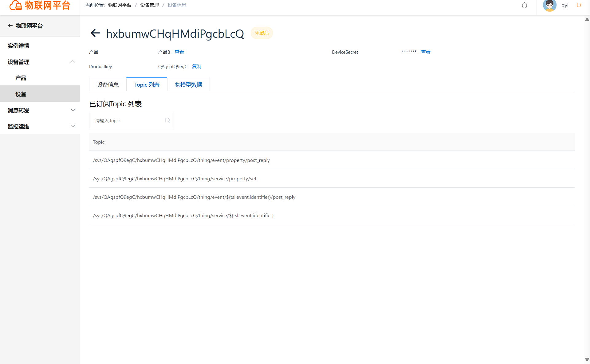Screen dimensions: 590x364
Task: Click the search magnifier in Topic field
Action: pyautogui.click(x=167, y=120)
